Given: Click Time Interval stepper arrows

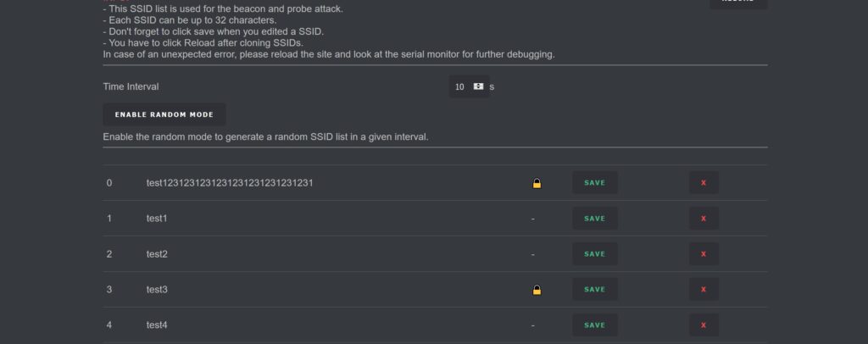Looking at the screenshot, I should pos(479,86).
